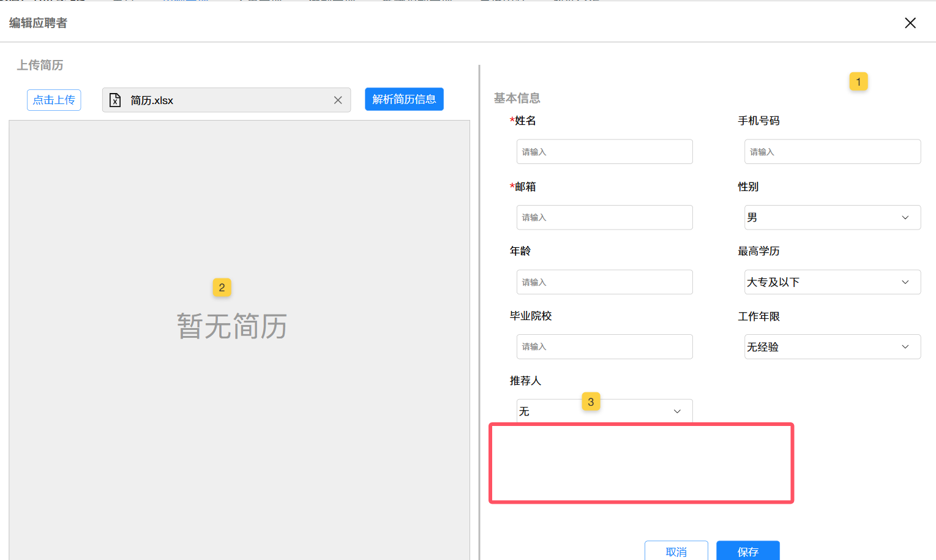This screenshot has width=936, height=560.
Task: Remove the uploaded 简历.xlsx file
Action: [x=338, y=100]
